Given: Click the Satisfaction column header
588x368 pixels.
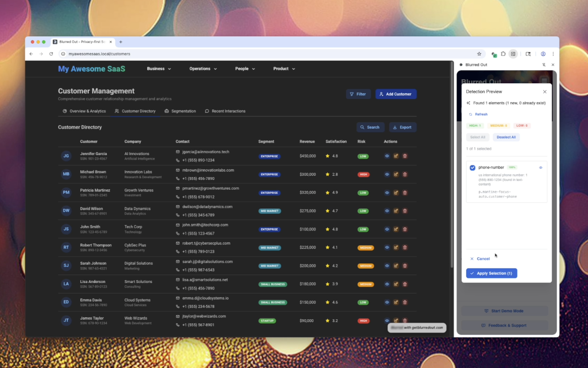Looking at the screenshot, I should 336,142.
